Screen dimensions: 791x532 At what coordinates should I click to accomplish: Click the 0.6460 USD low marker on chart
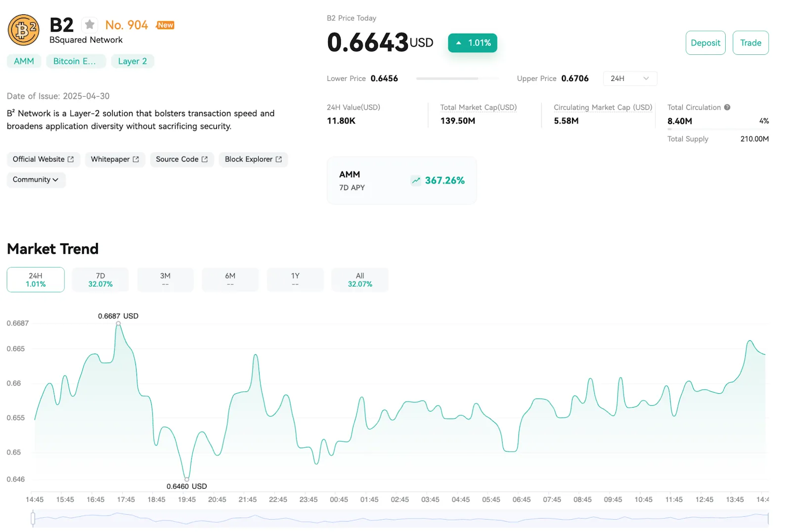(x=187, y=479)
